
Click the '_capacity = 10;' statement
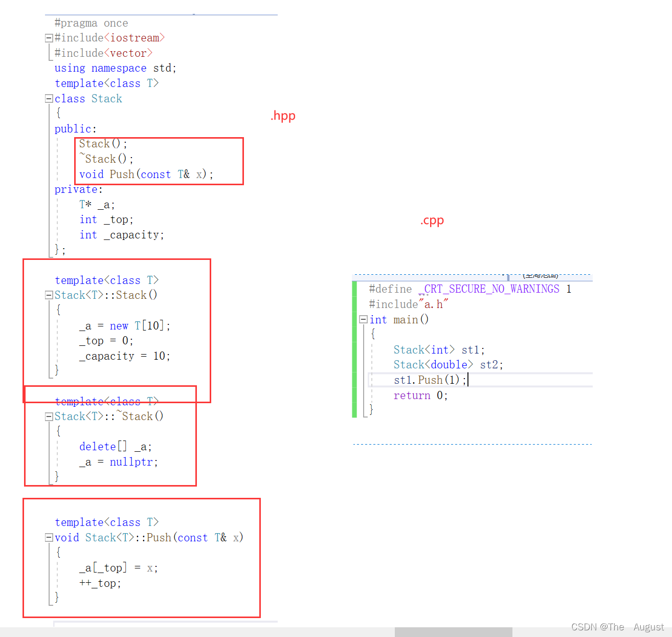[x=125, y=356]
